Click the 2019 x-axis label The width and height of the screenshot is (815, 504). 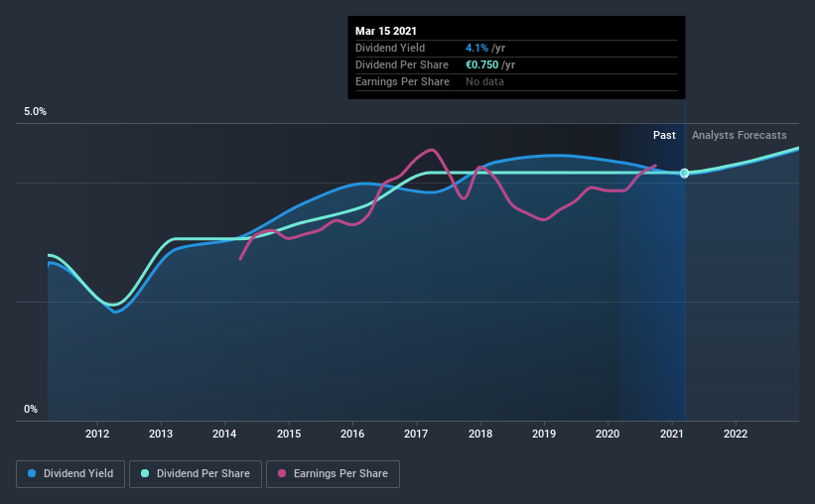click(x=544, y=434)
